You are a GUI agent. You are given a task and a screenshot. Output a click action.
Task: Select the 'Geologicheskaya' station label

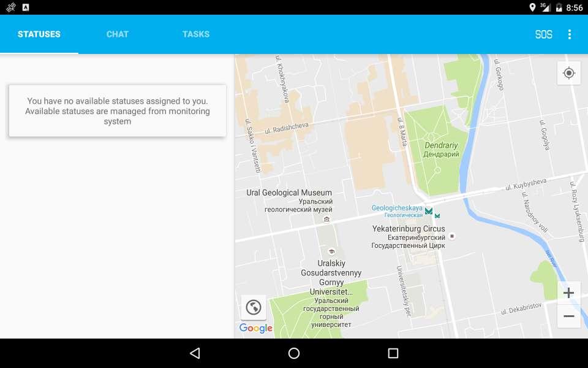pos(397,208)
